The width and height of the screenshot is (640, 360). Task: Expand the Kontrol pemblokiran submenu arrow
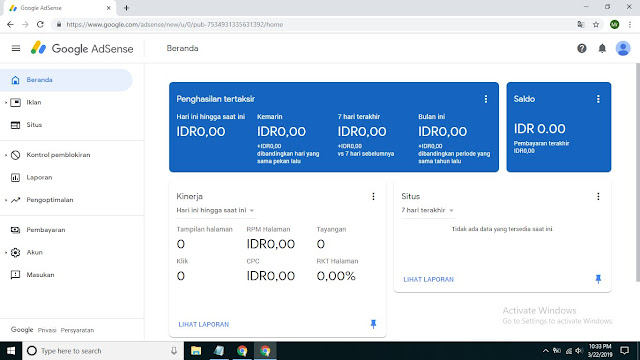click(6, 155)
